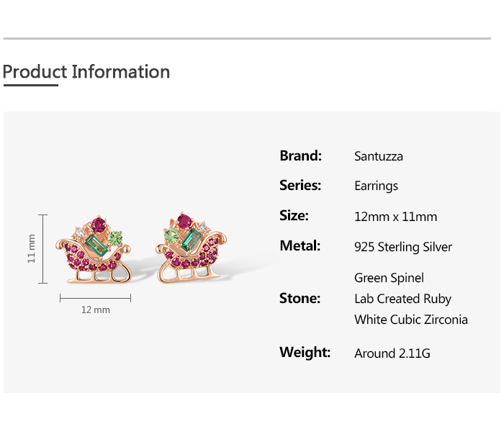The height and width of the screenshot is (429, 504).
Task: Select the Weight: label
Action: (x=305, y=353)
